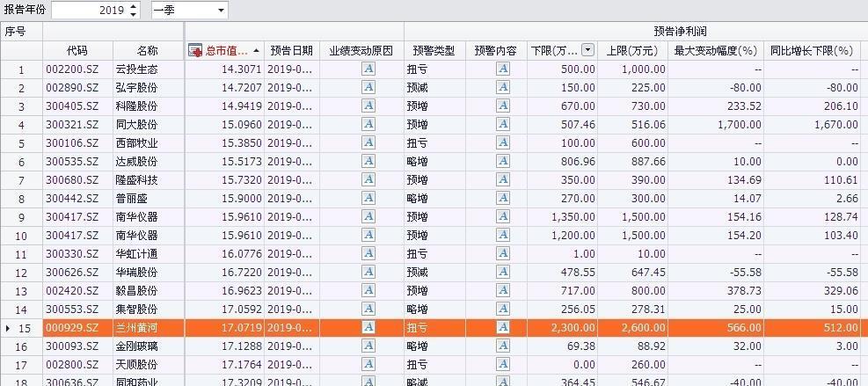The width and height of the screenshot is (868, 386).
Task: Open 业绩变动原因 icon for 毅昌股份 row
Action: (368, 291)
